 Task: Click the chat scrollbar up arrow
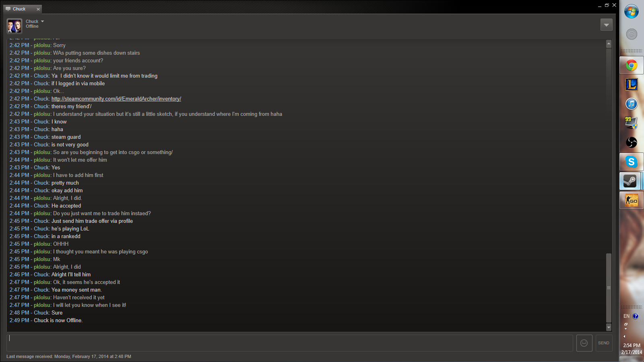click(x=609, y=43)
